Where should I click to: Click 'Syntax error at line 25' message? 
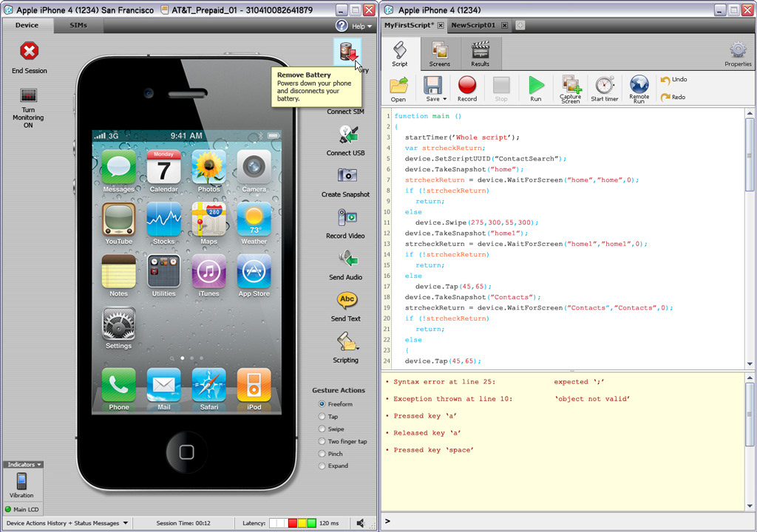(444, 382)
